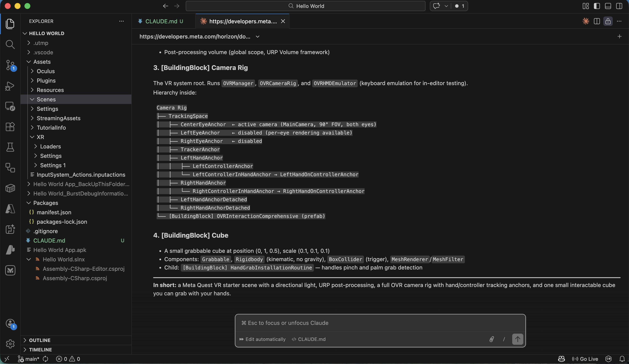Screen dimensions: 629x364
Task: Toggle the Edit automatically mode
Action: (x=263, y=339)
